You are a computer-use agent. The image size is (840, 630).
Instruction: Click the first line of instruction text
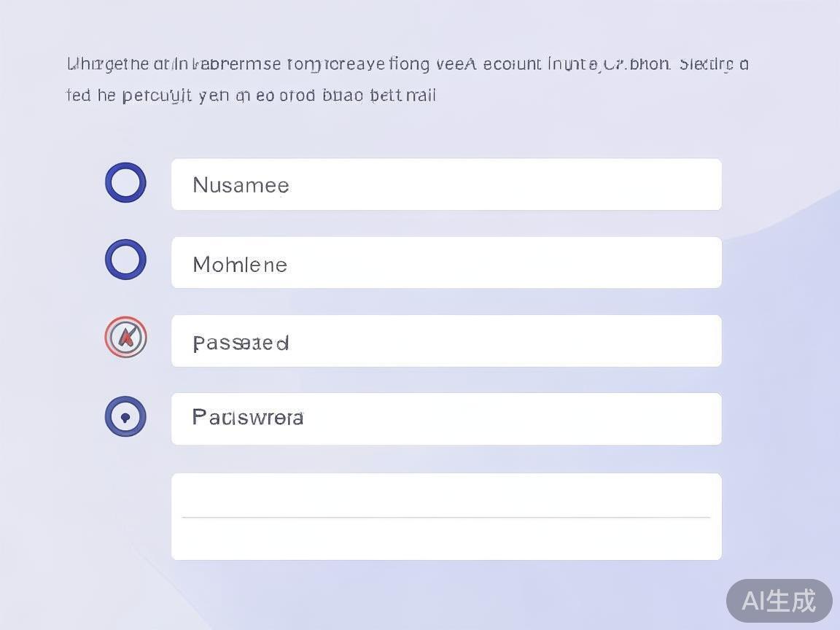pos(407,64)
